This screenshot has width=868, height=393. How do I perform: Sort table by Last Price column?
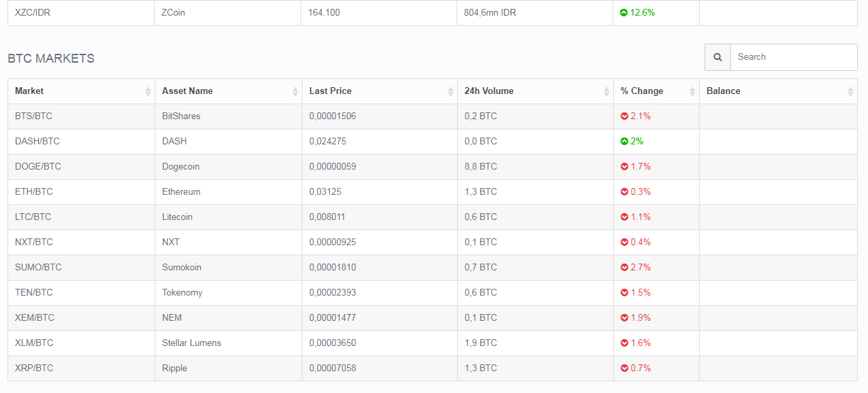(379, 91)
